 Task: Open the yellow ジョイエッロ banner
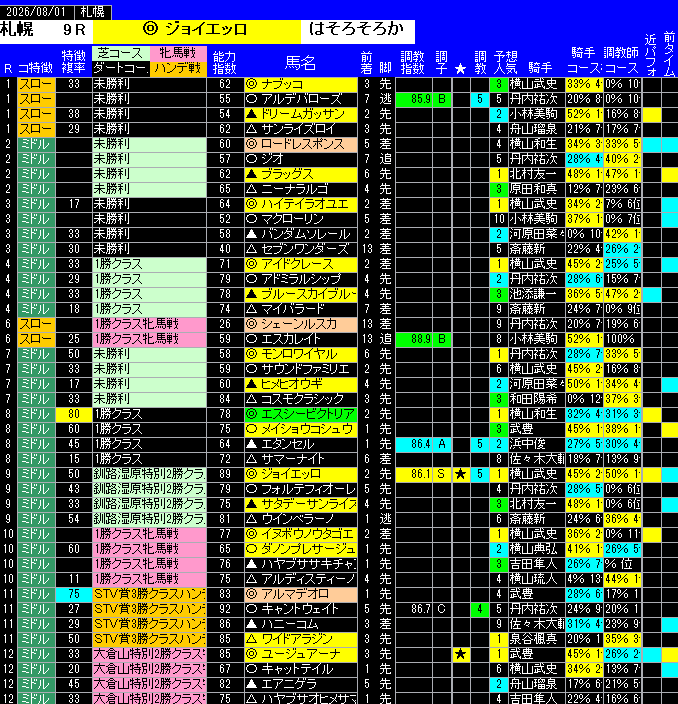[x=196, y=31]
